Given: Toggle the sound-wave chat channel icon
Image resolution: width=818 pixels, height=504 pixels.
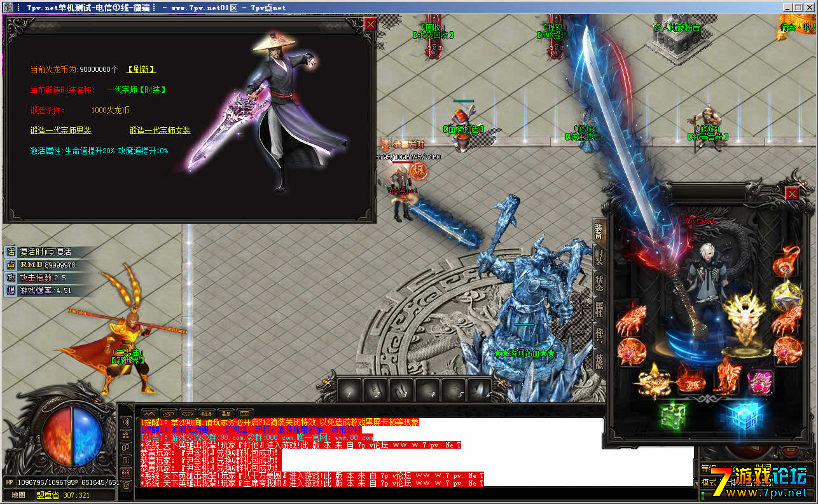Looking at the screenshot, I should click(126, 423).
